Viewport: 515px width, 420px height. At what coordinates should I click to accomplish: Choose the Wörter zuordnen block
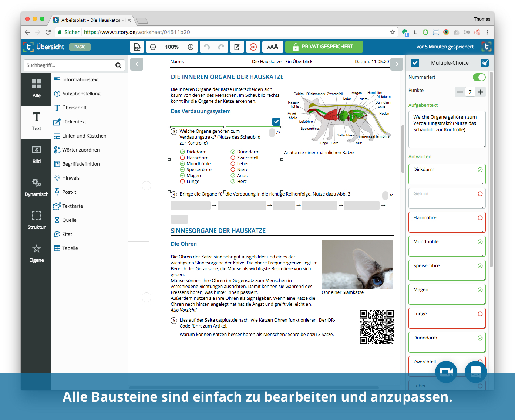point(77,150)
